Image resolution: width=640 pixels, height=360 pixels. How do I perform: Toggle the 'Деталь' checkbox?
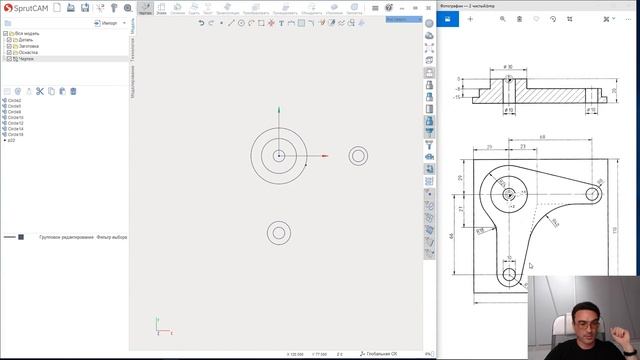(9, 40)
